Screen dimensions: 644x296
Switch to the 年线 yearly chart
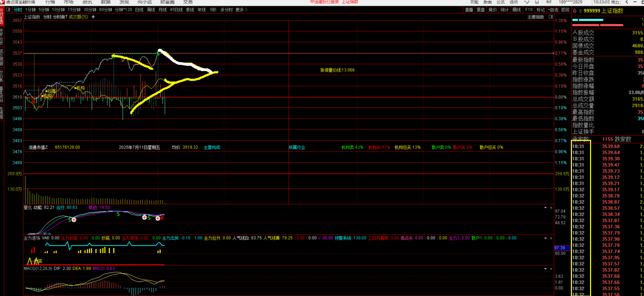(x=202, y=10)
